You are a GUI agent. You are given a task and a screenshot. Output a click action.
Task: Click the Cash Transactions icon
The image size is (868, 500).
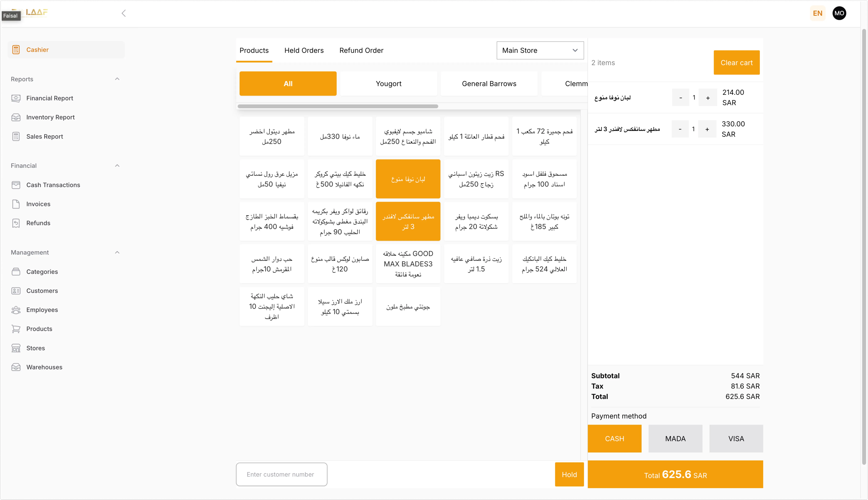coord(16,185)
